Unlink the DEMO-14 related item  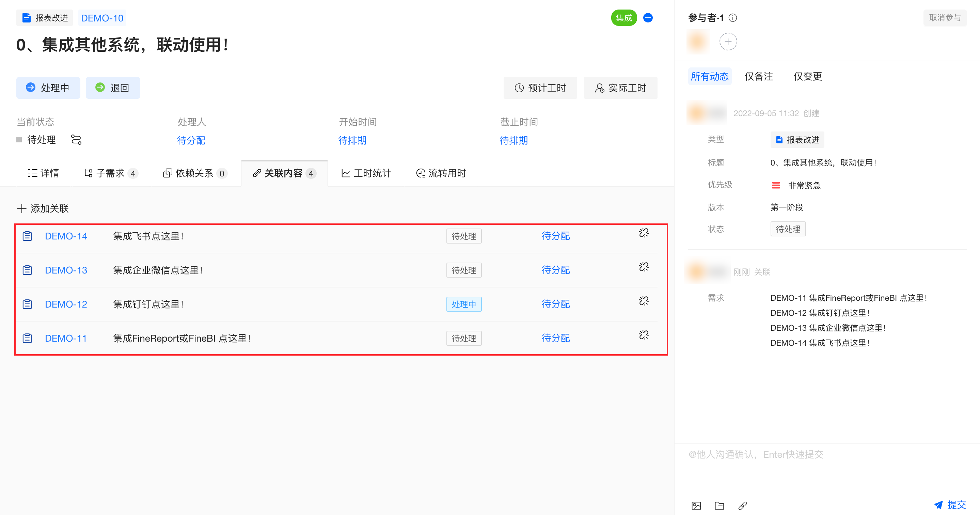point(643,233)
